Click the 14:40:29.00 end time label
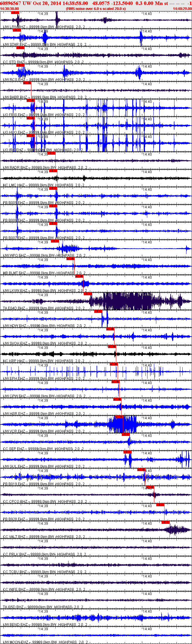The image size is (192, 644). pos(182,9)
